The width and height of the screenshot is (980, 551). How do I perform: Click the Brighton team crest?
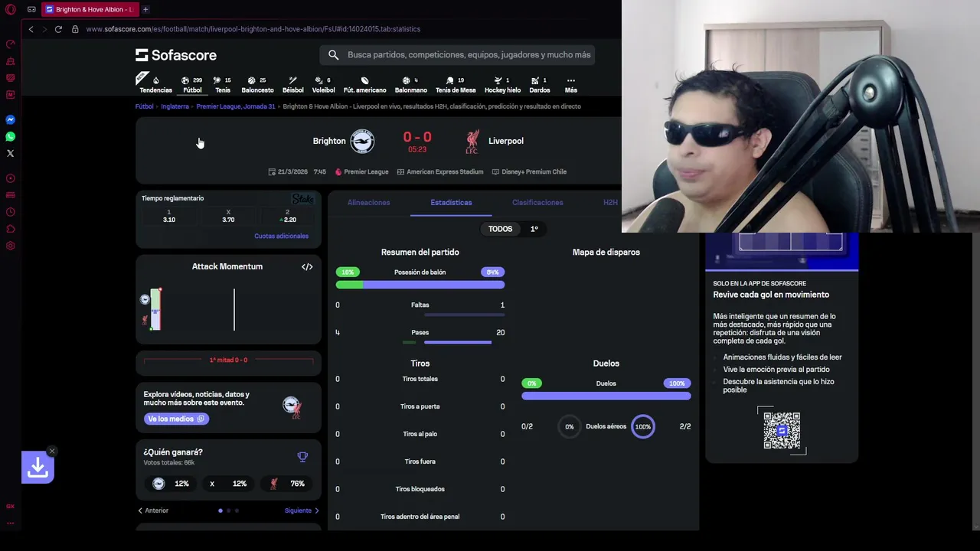click(x=362, y=141)
